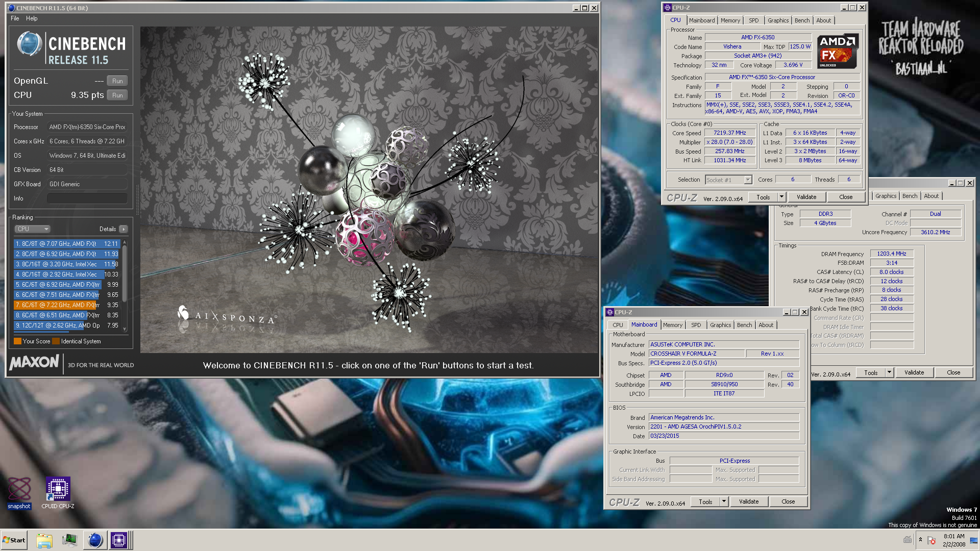This screenshot has height=551, width=980.
Task: Select ranking entry 3 8C/16T @ 3.20 GHz
Action: (x=67, y=264)
